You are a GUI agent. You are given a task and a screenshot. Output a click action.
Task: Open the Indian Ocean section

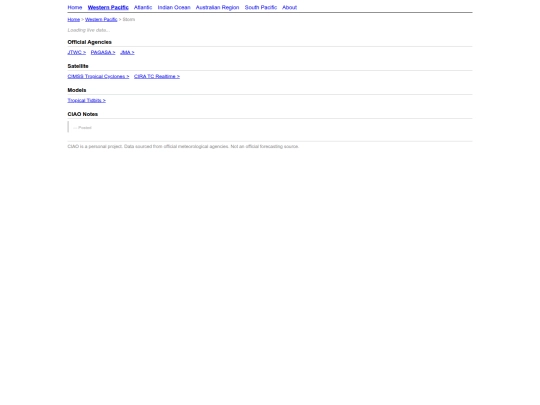[174, 7]
